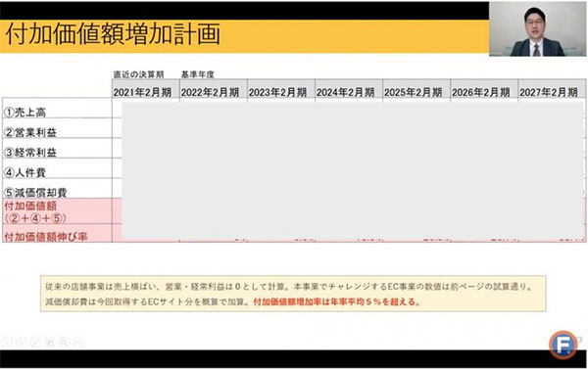Click the 基準年度 label above table
The width and height of the screenshot is (588, 369).
pyautogui.click(x=197, y=74)
